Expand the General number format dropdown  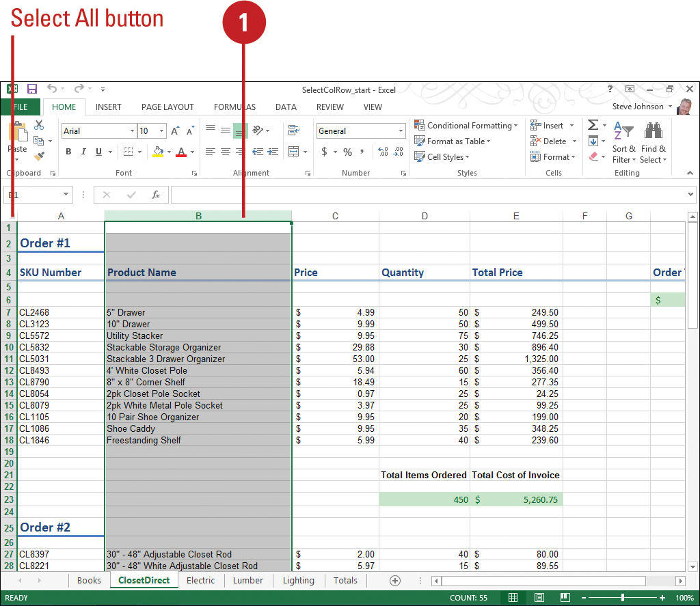[x=401, y=131]
